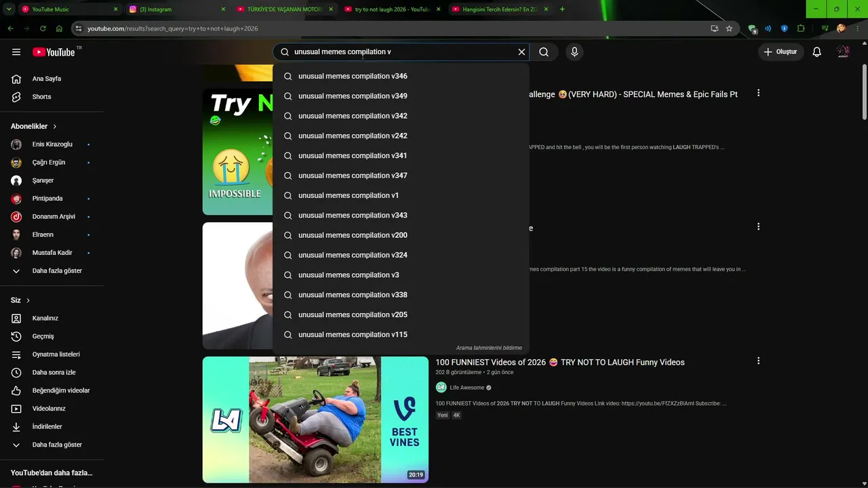The image size is (868, 488).
Task: Open the tab search dropdown arrow
Action: click(9, 9)
